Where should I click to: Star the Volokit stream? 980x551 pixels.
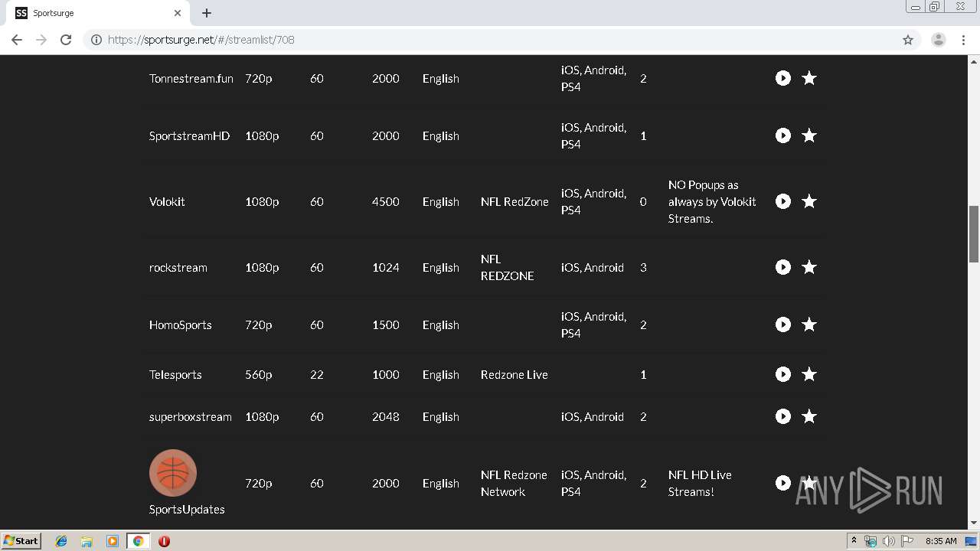[x=809, y=201]
